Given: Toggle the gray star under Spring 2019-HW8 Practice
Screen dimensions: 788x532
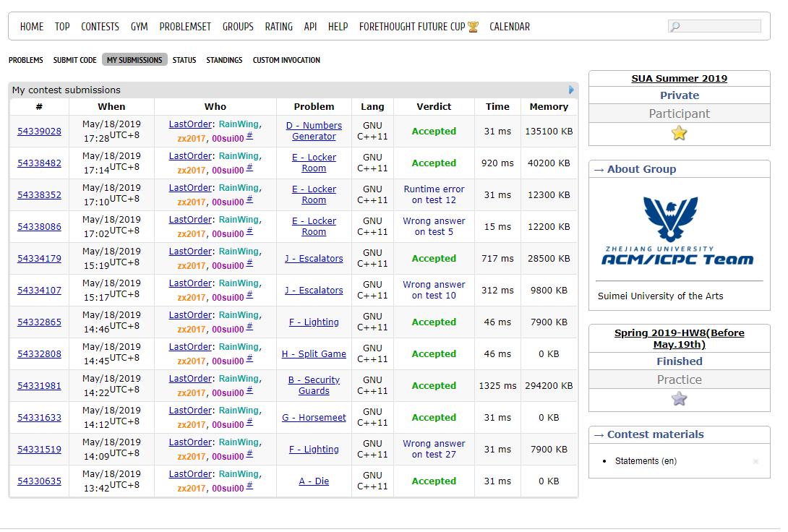Looking at the screenshot, I should 679,398.
